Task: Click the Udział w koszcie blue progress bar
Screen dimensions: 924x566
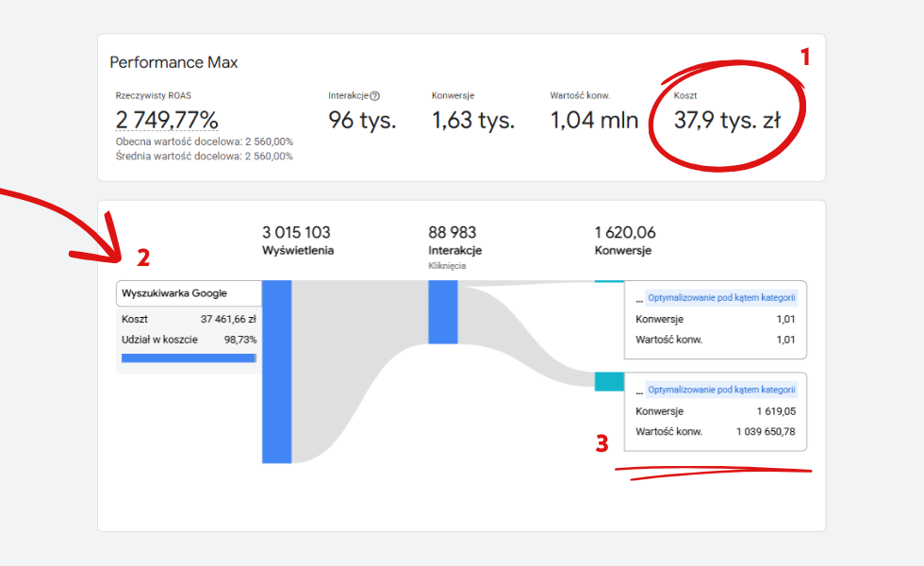Action: point(189,358)
